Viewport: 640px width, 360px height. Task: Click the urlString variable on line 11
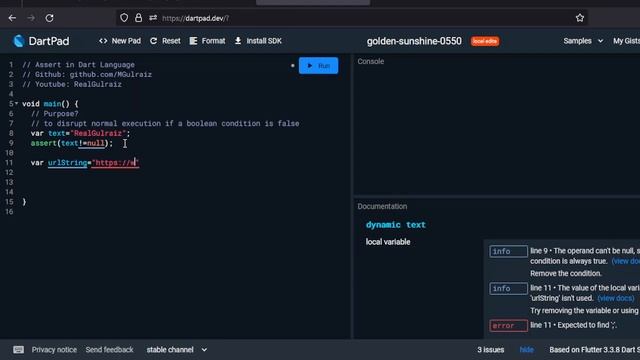67,163
